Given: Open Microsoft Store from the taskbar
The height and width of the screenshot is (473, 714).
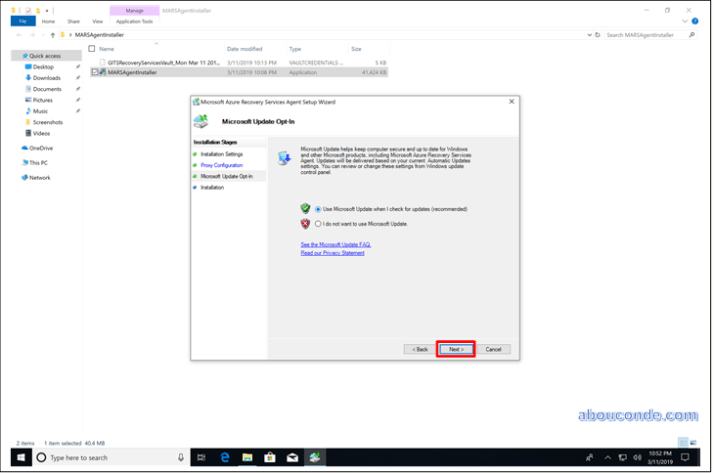Looking at the screenshot, I should (x=269, y=457).
